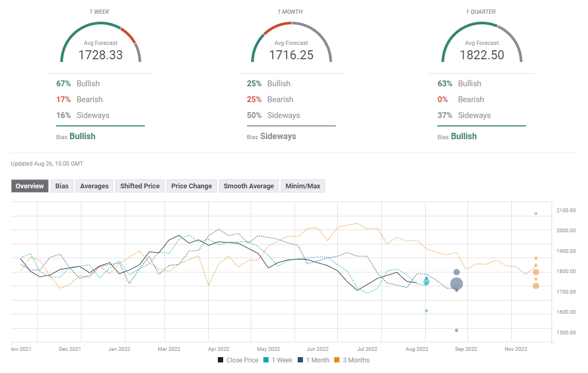The width and height of the screenshot is (588, 373).
Task: Click the teal outlier dot near 1600
Action: 426,311
